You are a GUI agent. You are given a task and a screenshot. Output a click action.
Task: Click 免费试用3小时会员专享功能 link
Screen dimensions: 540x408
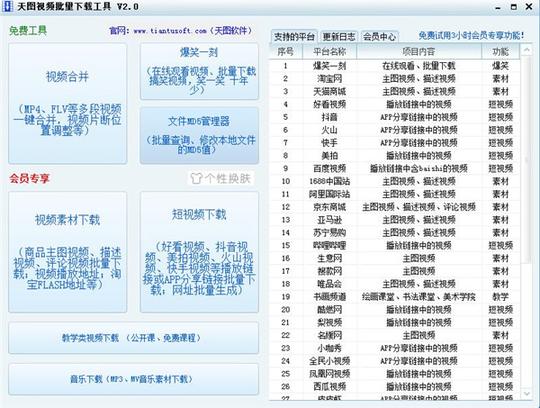(x=471, y=35)
